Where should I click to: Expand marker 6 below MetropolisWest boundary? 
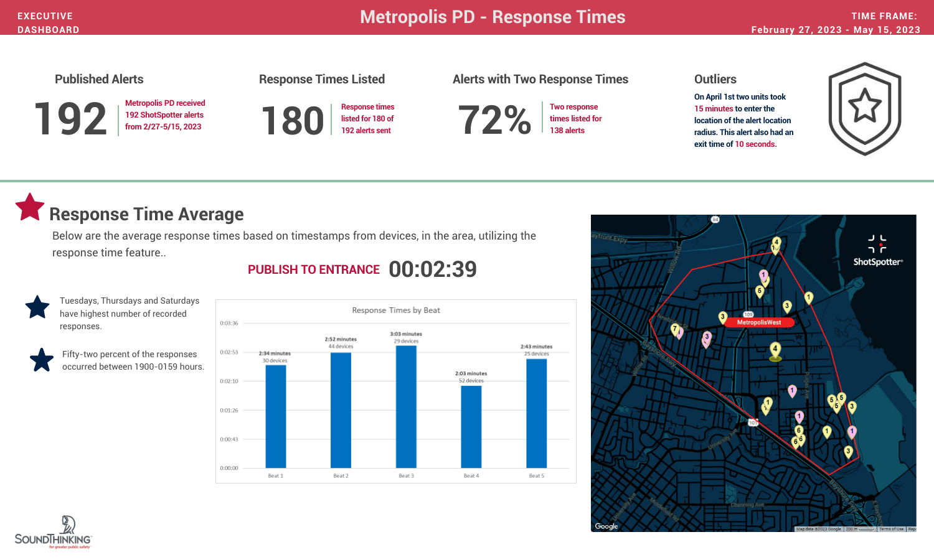799,430
